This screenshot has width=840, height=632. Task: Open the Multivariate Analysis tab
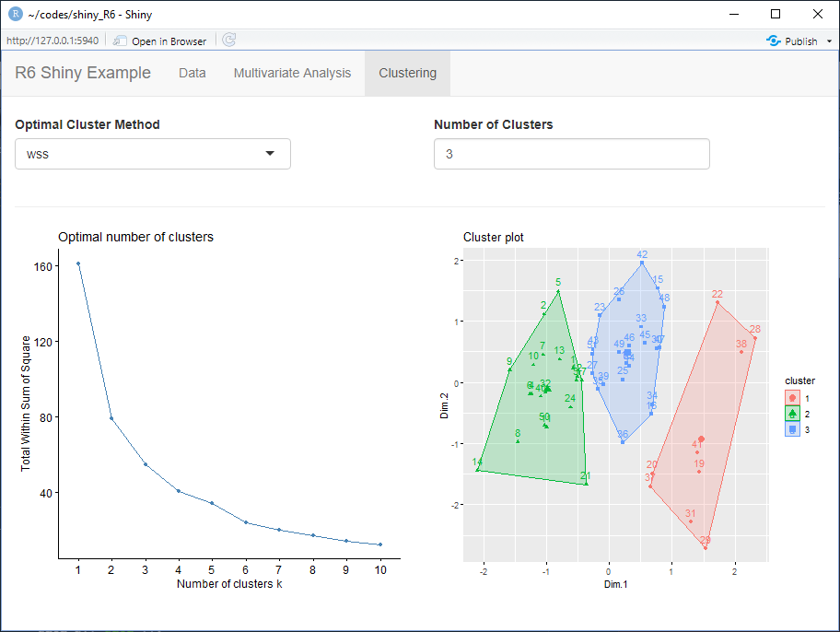(x=292, y=73)
